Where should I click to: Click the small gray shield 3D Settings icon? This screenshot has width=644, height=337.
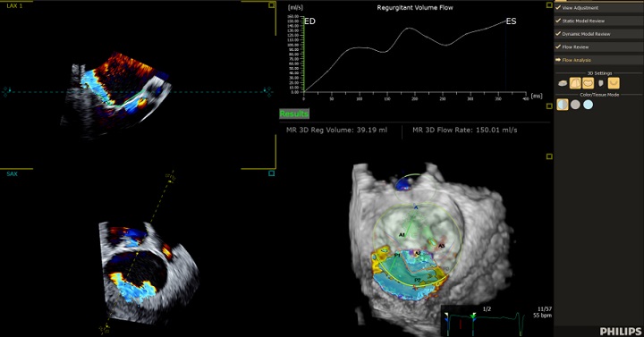point(601,83)
